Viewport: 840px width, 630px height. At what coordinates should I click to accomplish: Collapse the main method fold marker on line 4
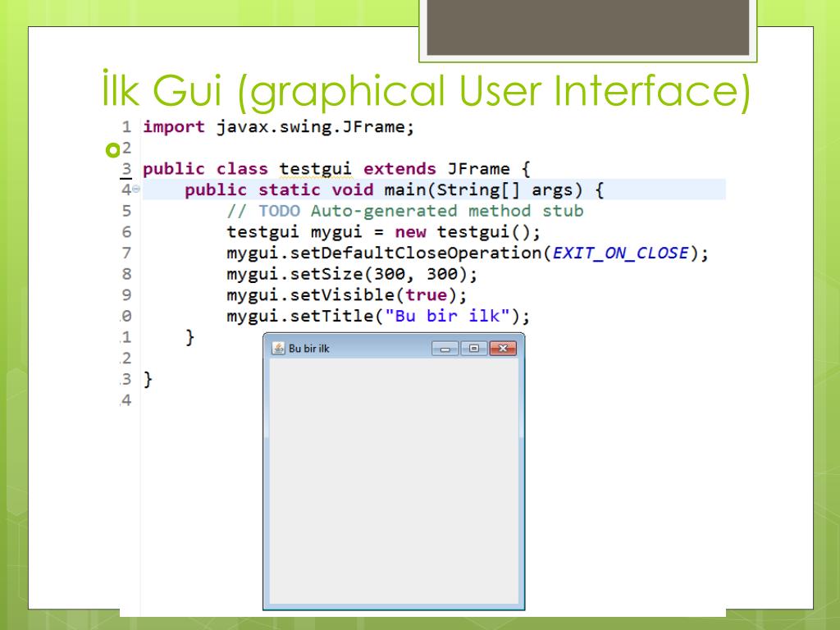coord(136,189)
